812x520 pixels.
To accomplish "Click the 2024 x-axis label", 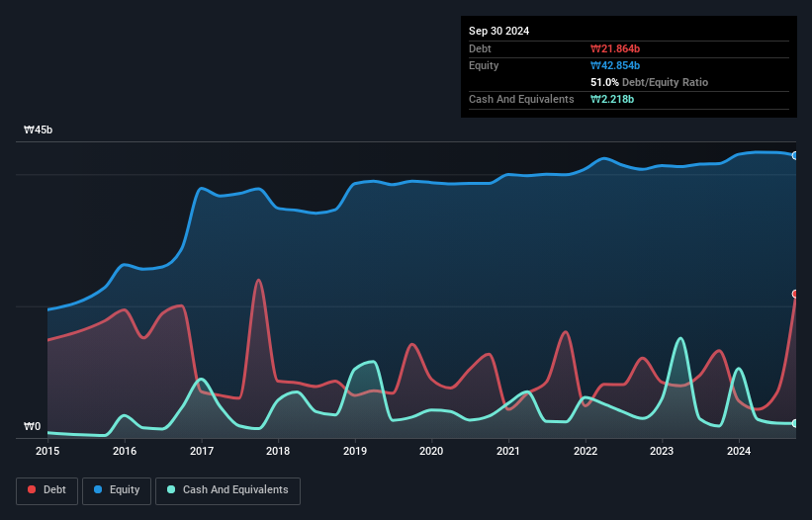I will (x=739, y=451).
